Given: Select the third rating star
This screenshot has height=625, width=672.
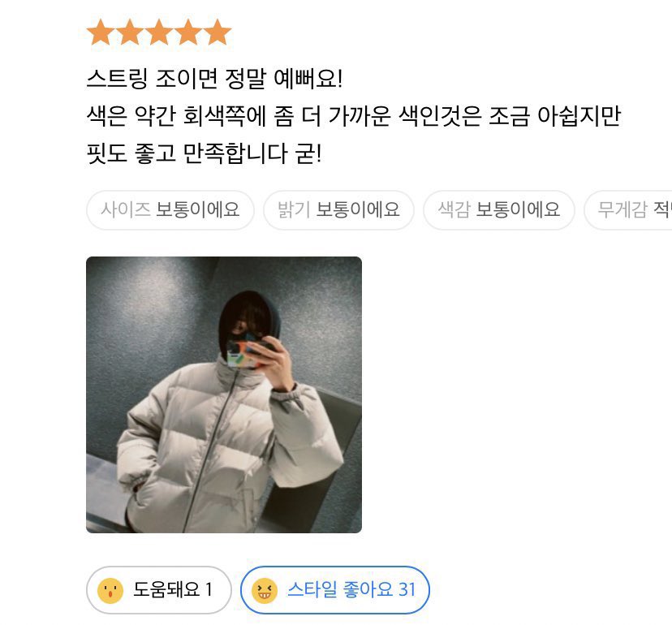Looking at the screenshot, I should pos(159,32).
